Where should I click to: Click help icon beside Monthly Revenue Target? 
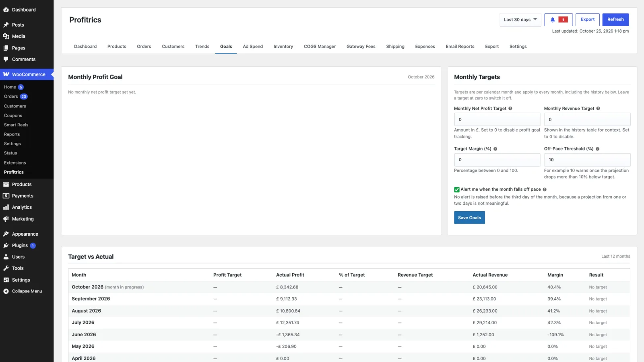coord(598,109)
